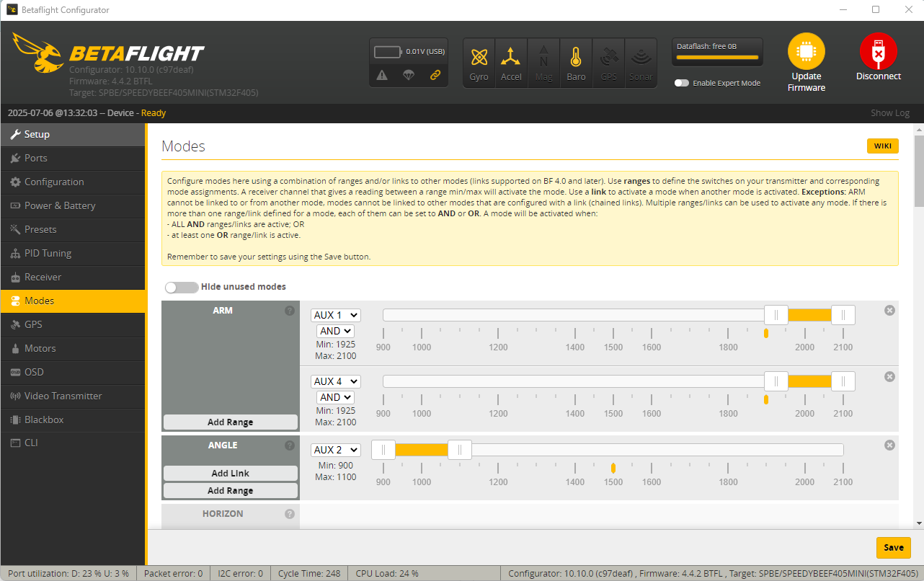Click the failsafe parachute icon
Viewport: 924px width, 581px height.
tap(409, 75)
